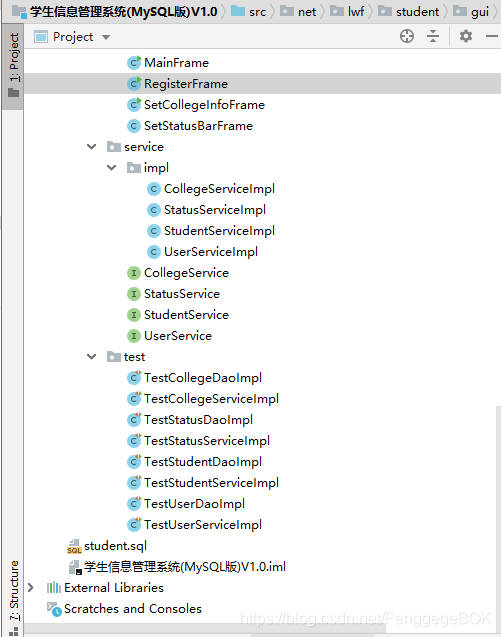Expand the External Libraries node
The image size is (501, 637).
pyautogui.click(x=31, y=587)
